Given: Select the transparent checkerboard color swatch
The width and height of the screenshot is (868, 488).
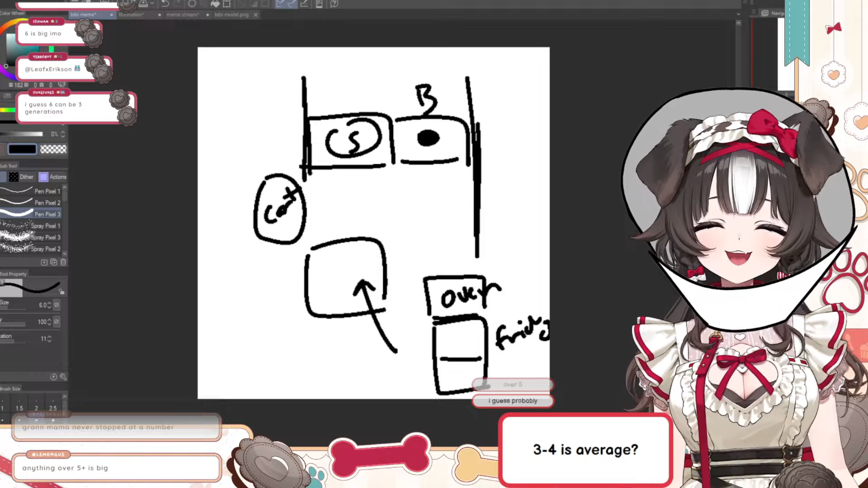Looking at the screenshot, I should [x=53, y=149].
